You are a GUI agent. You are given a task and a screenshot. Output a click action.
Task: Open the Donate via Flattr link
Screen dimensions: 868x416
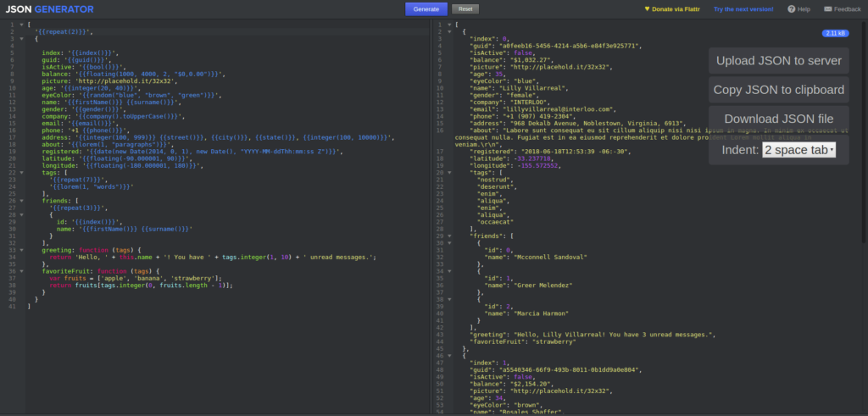pos(674,8)
